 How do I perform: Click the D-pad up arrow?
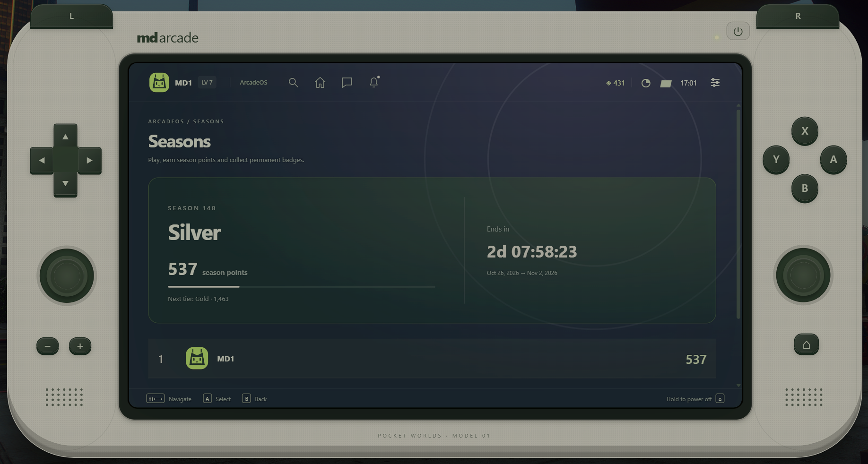pos(66,137)
